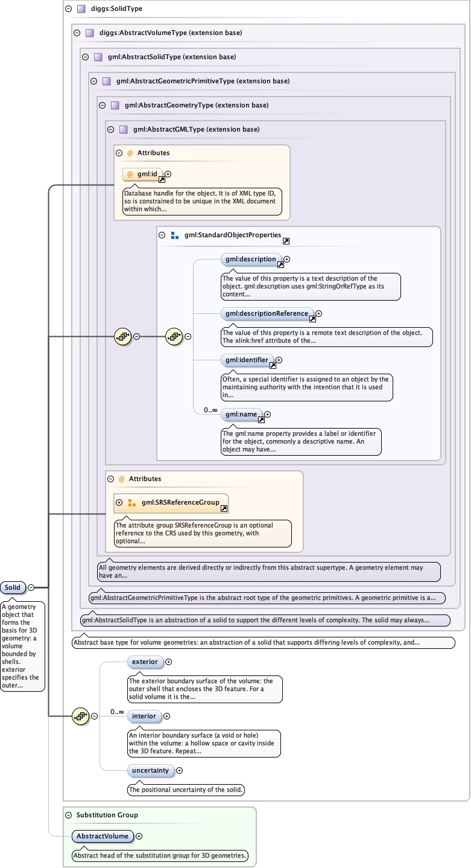Image resolution: width=471 pixels, height=868 pixels.
Task: Select the gml:id attribute node
Action: click(x=143, y=174)
